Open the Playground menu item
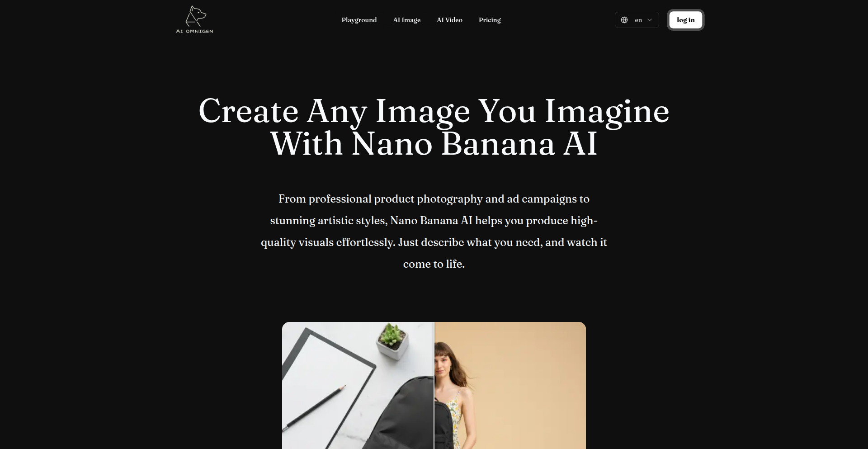The image size is (868, 449). pos(359,20)
